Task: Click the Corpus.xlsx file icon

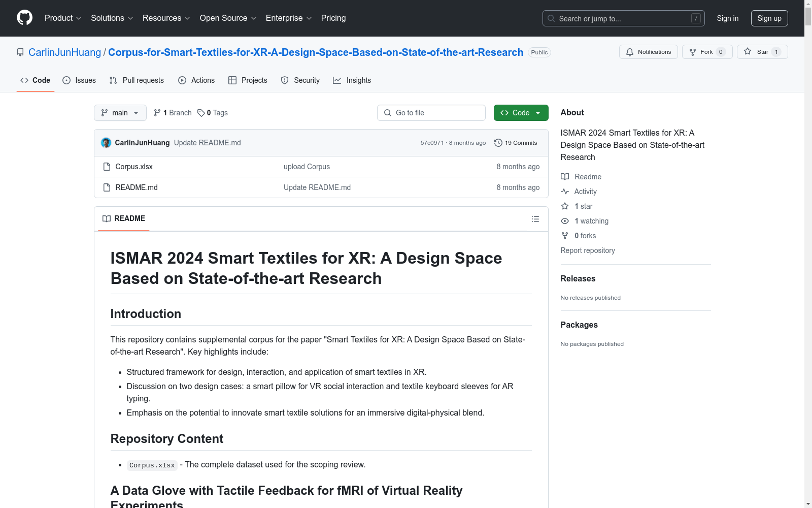Action: (x=107, y=167)
